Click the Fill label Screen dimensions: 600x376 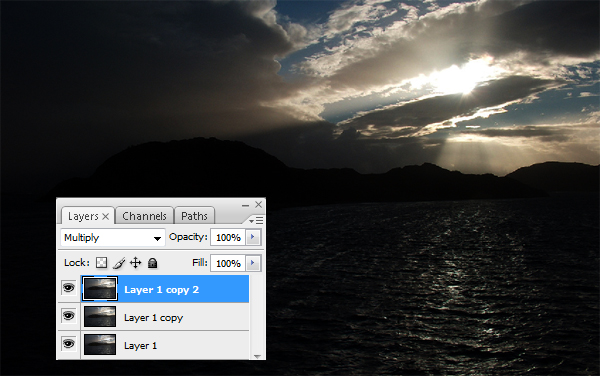point(200,263)
